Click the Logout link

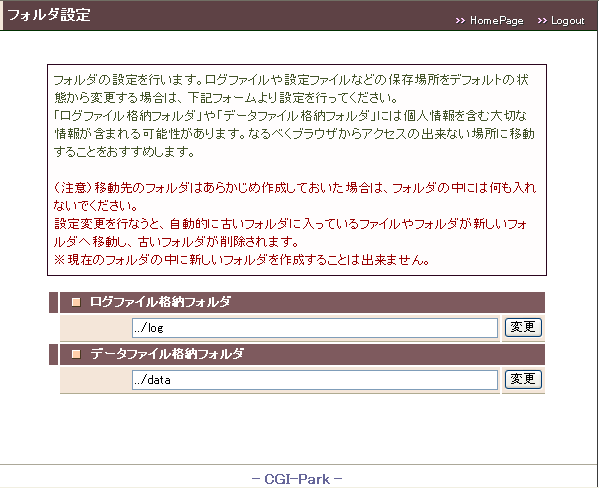coord(567,20)
